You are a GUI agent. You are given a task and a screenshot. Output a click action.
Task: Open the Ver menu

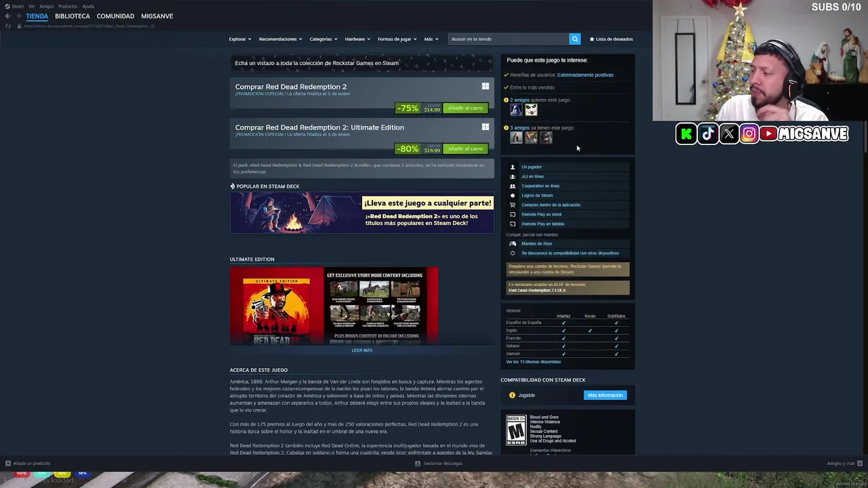click(x=31, y=6)
